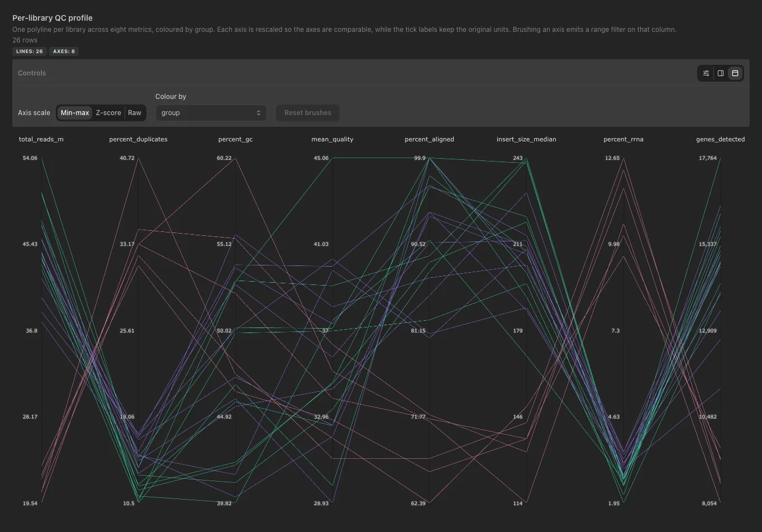The height and width of the screenshot is (532, 762).
Task: Click the percent_duplicates axis label
Action: (138, 139)
